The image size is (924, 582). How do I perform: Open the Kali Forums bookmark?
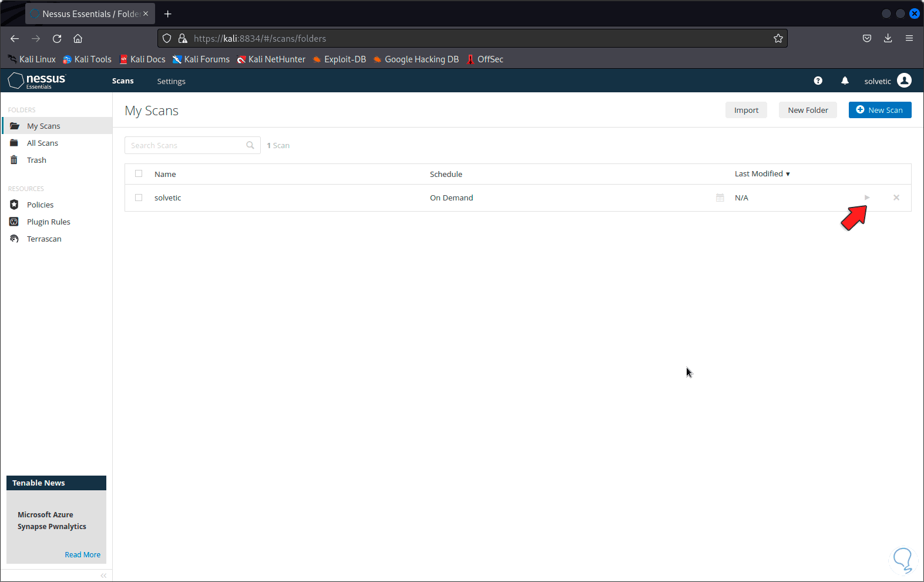click(201, 59)
